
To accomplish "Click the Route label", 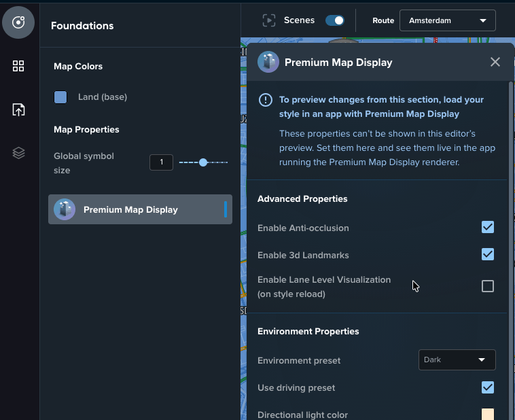I will (x=383, y=20).
